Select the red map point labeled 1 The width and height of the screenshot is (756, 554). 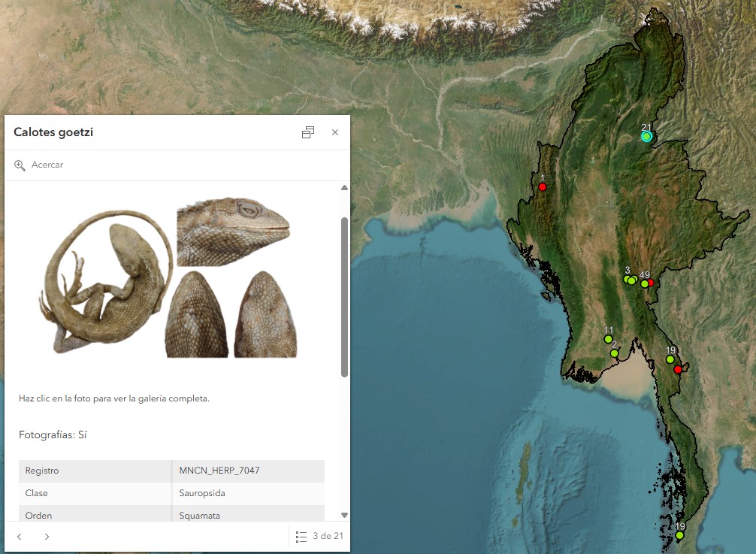[543, 186]
